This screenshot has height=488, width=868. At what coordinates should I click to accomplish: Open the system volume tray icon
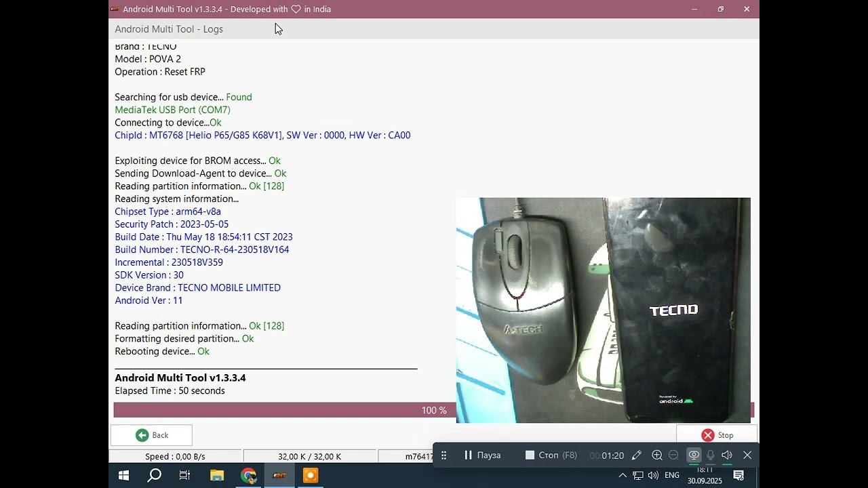653,476
